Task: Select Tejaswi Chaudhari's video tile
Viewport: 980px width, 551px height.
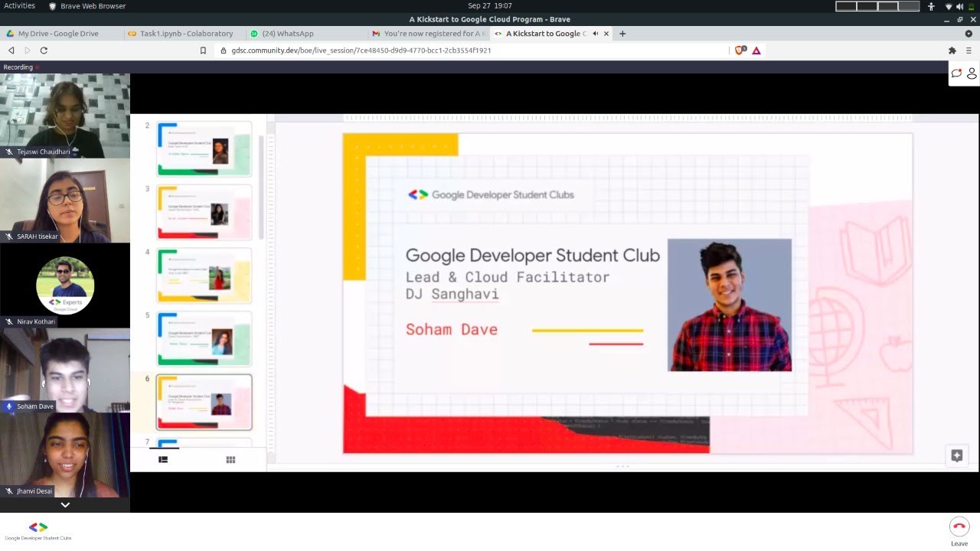Action: (x=65, y=116)
